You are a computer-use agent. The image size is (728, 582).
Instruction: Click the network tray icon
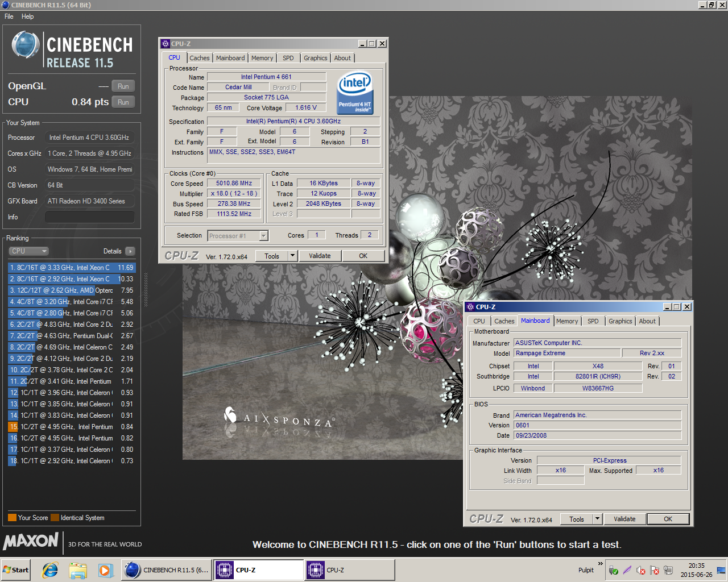click(x=668, y=570)
